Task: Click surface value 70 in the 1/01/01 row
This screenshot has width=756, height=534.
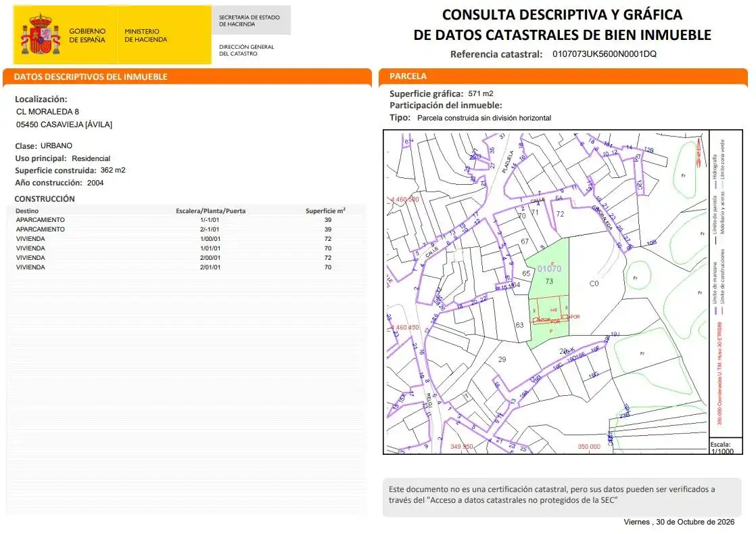Action: pyautogui.click(x=328, y=248)
